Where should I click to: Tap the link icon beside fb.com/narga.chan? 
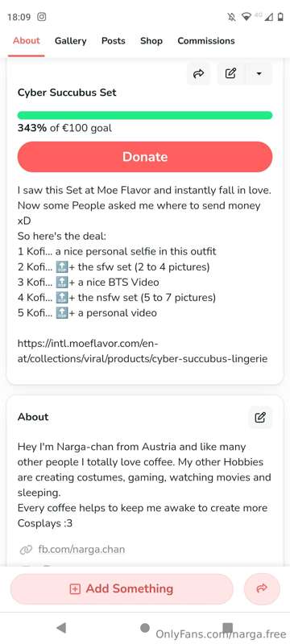pos(26,550)
